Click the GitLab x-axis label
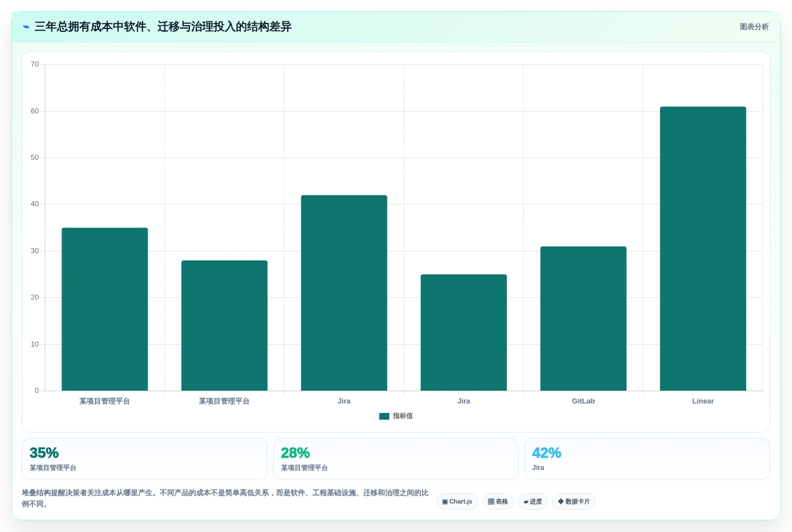The height and width of the screenshot is (532, 792). pyautogui.click(x=583, y=401)
